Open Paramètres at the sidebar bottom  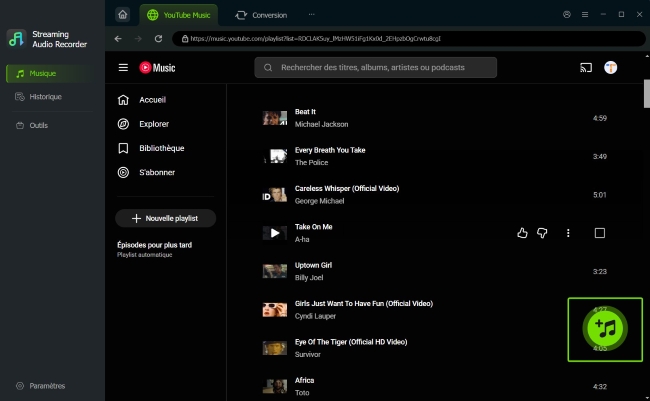pyautogui.click(x=41, y=386)
